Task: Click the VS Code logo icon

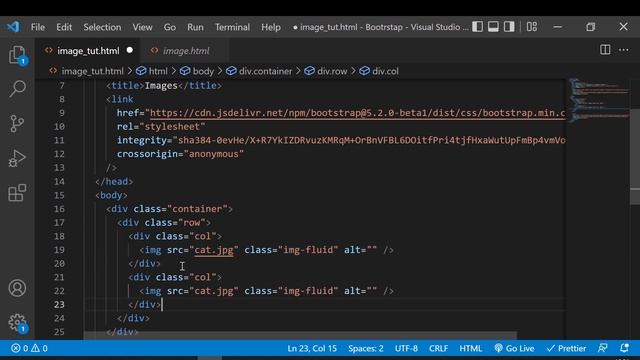Action: [x=13, y=27]
